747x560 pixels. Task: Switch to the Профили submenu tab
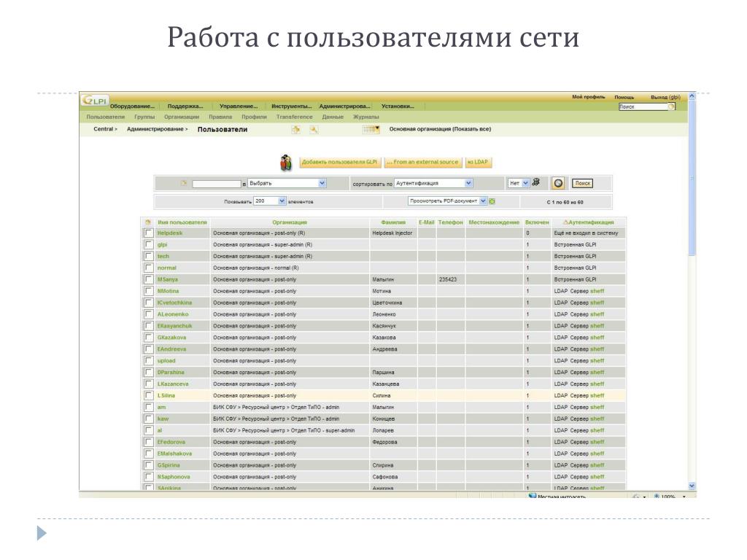[254, 117]
